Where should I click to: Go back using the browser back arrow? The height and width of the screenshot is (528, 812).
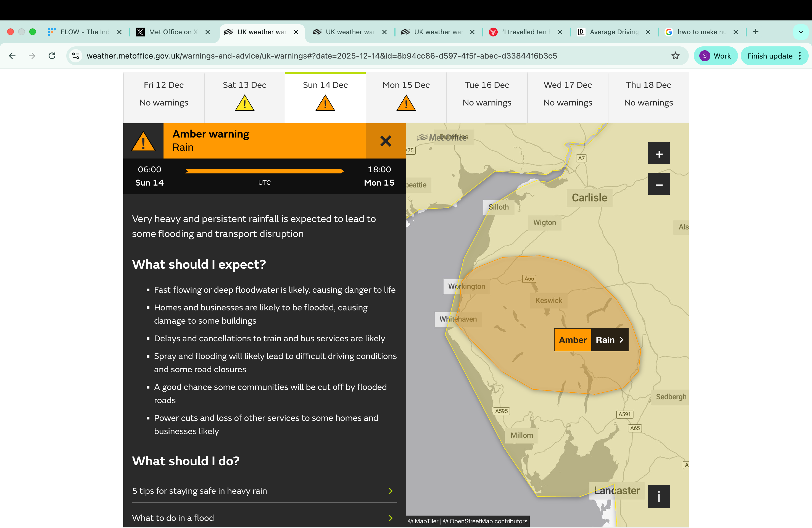[x=12, y=56]
